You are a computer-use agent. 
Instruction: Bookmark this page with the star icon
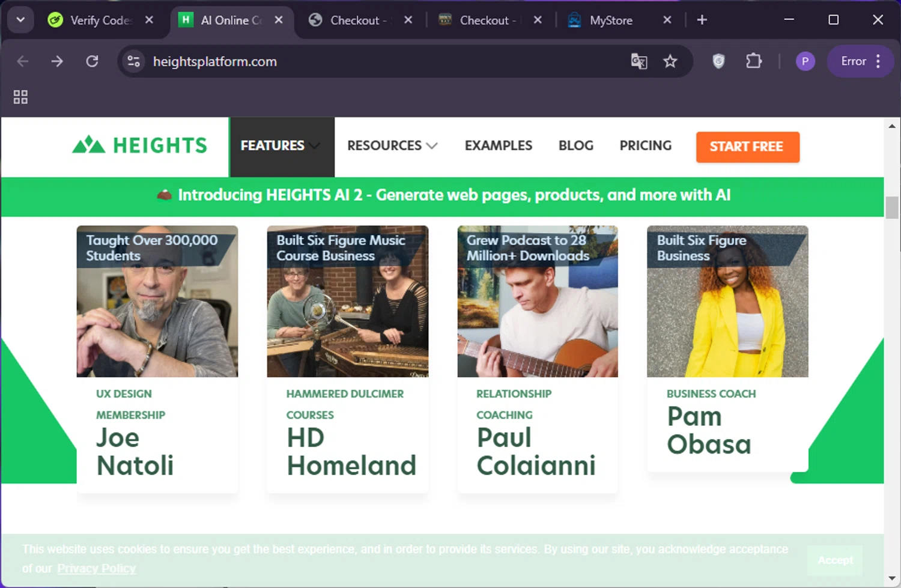click(670, 61)
